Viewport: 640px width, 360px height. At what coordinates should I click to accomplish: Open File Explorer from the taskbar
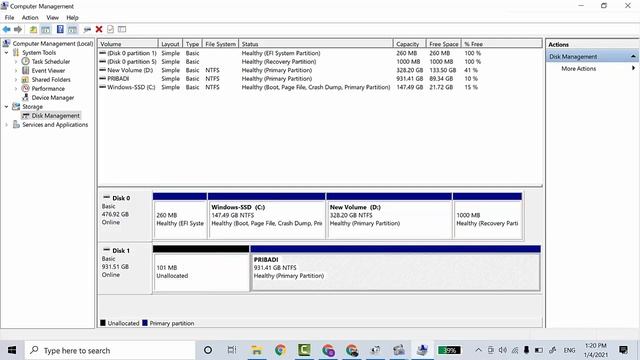pyautogui.click(x=257, y=350)
